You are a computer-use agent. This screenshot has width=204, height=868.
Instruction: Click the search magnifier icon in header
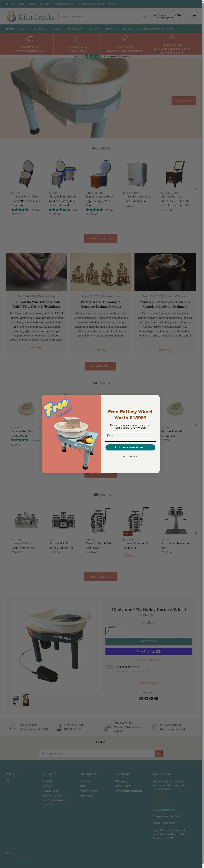(145, 16)
